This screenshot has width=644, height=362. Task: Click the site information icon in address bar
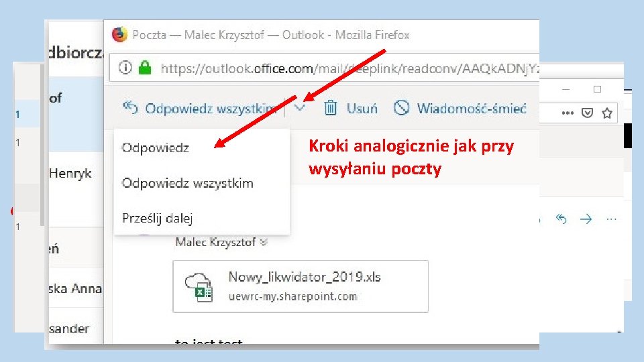pos(125,67)
